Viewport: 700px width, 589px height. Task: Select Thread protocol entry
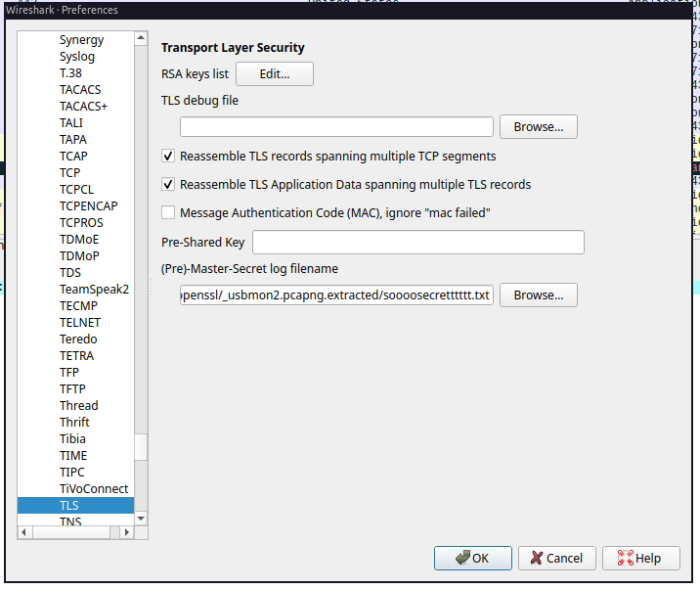tap(79, 405)
